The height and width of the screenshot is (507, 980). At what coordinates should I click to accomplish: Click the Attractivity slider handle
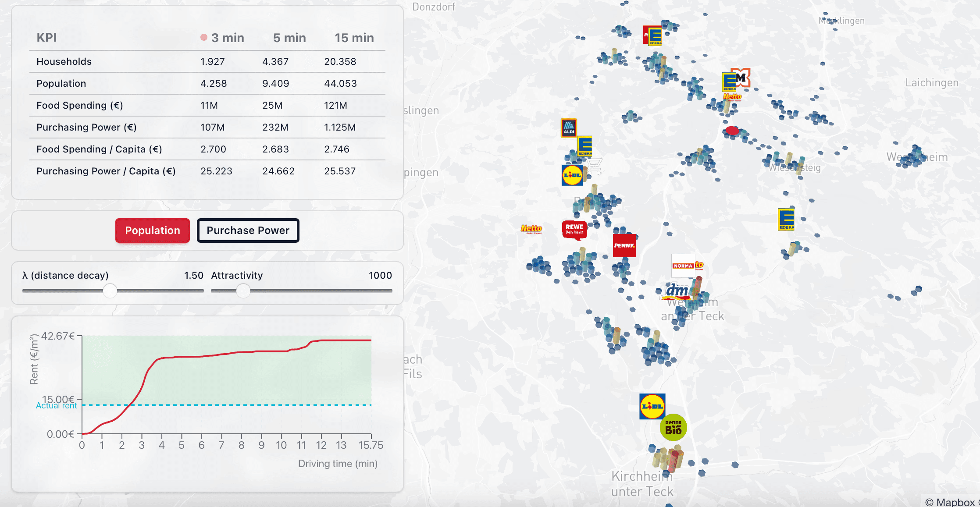pyautogui.click(x=243, y=291)
